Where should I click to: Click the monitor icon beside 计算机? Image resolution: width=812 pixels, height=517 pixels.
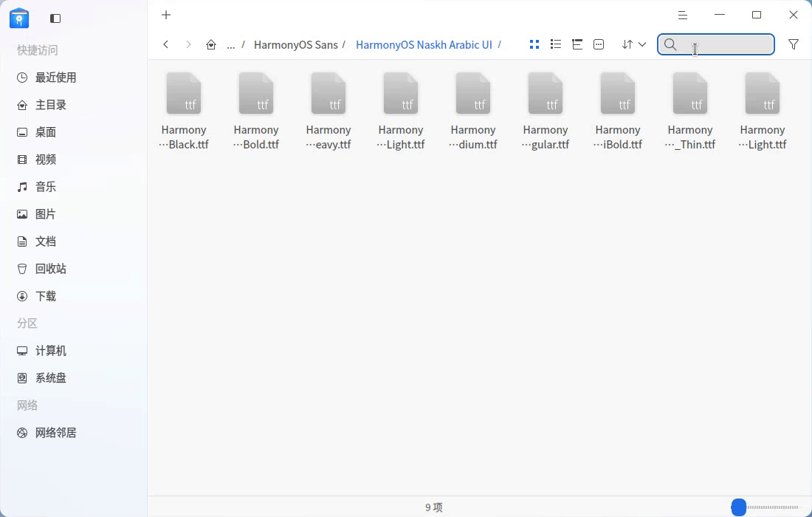[21, 351]
